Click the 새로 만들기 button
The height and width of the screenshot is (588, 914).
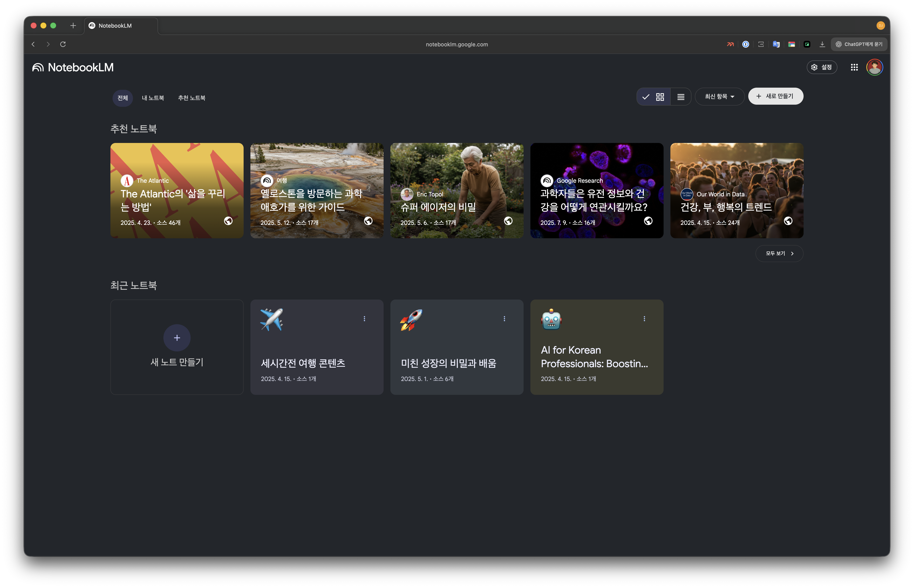click(x=775, y=96)
